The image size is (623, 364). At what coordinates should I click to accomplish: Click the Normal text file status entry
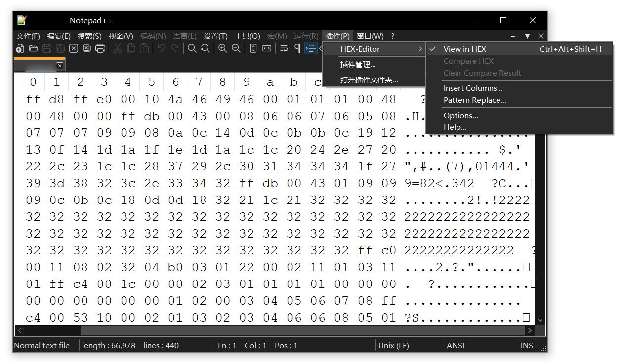pyautogui.click(x=42, y=345)
